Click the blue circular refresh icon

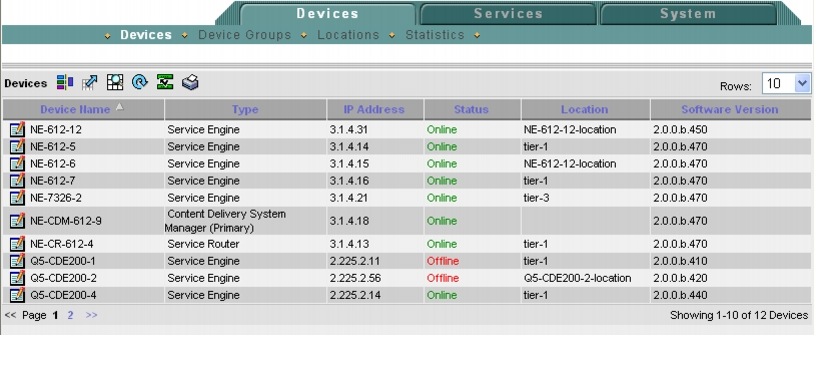click(x=140, y=82)
